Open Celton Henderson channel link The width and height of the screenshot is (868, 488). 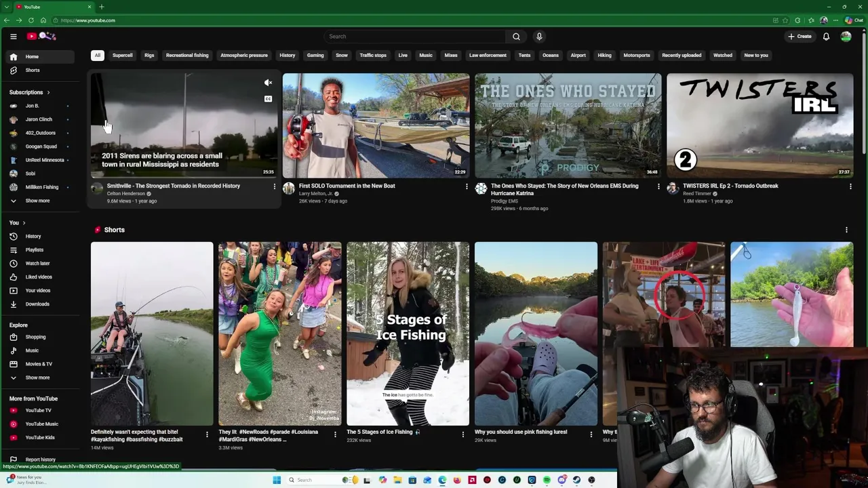[126, 194]
